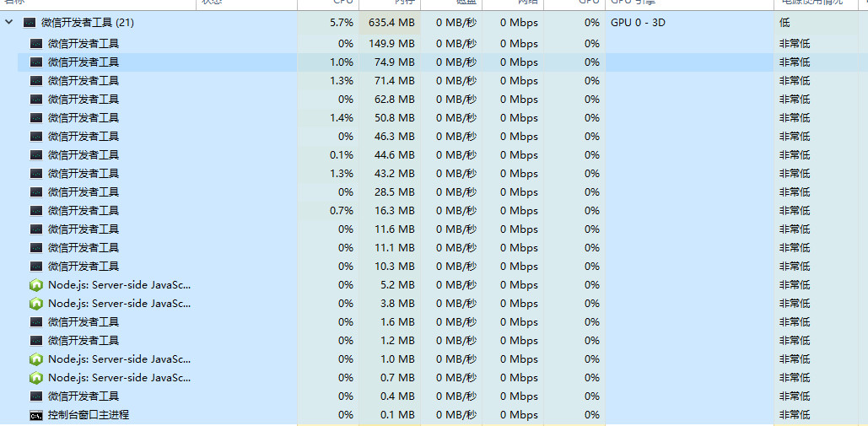Click the icon of the 149.9 MB process
The width and height of the screenshot is (868, 426).
pyautogui.click(x=36, y=43)
